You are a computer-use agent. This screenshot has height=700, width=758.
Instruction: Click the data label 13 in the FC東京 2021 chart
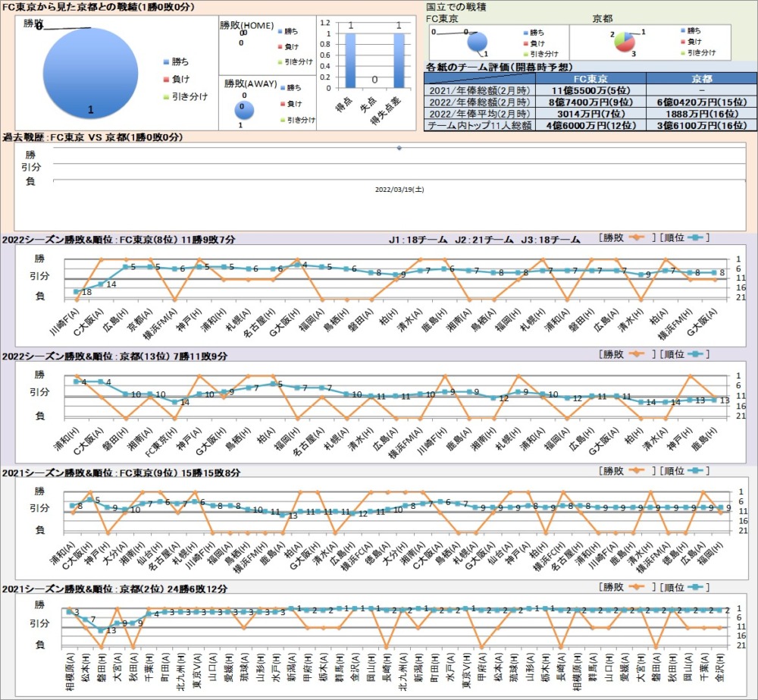[x=293, y=516]
